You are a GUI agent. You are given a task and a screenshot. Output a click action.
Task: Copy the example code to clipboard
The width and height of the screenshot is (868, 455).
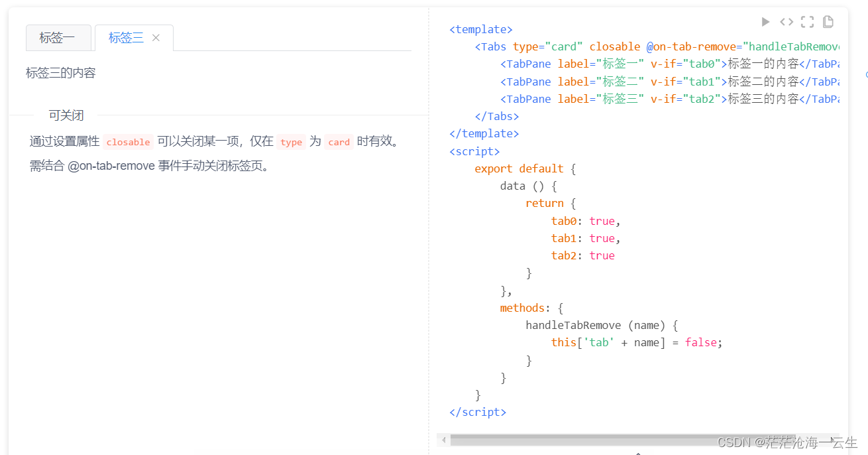(x=828, y=22)
